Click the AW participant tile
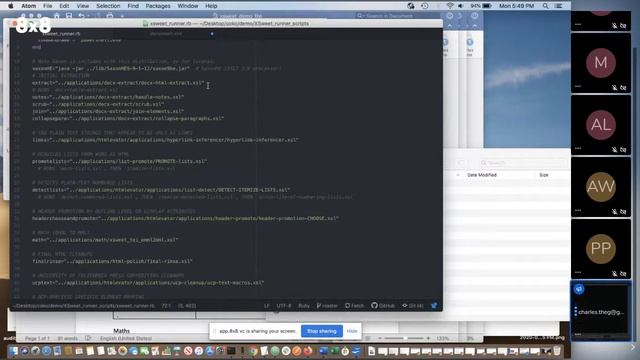The image size is (640, 360). (x=600, y=187)
